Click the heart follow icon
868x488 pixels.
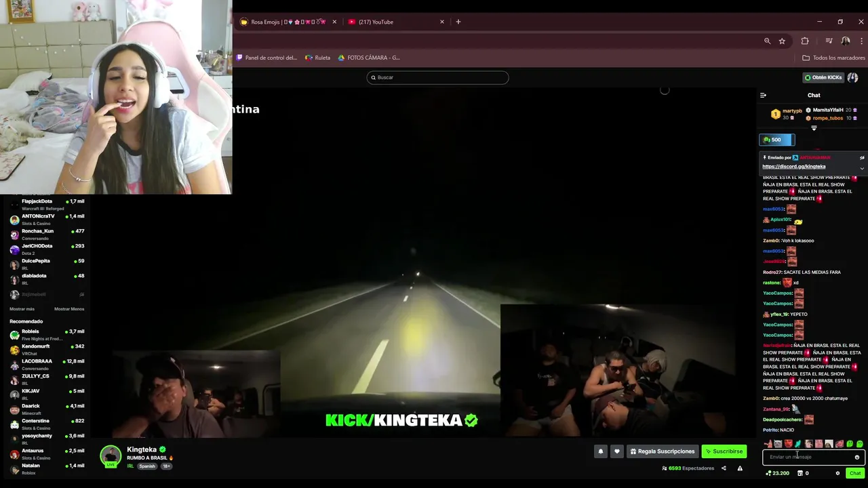pyautogui.click(x=616, y=451)
